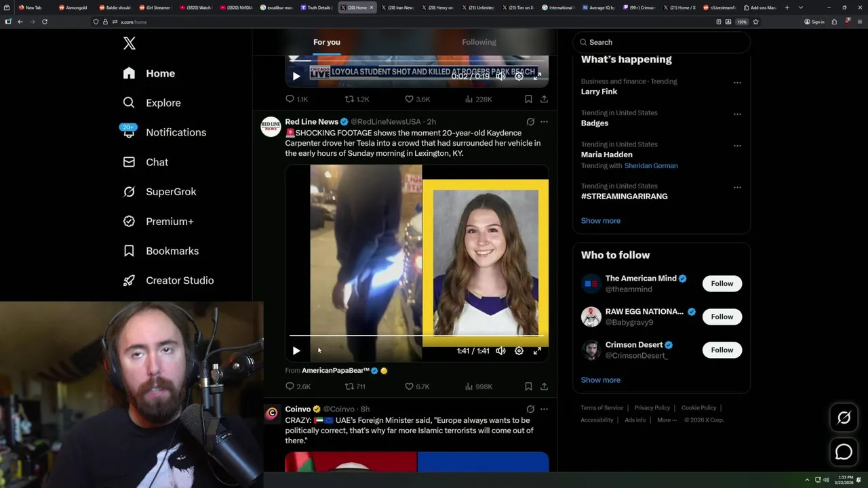Reply to the Red Line News post

298,386
